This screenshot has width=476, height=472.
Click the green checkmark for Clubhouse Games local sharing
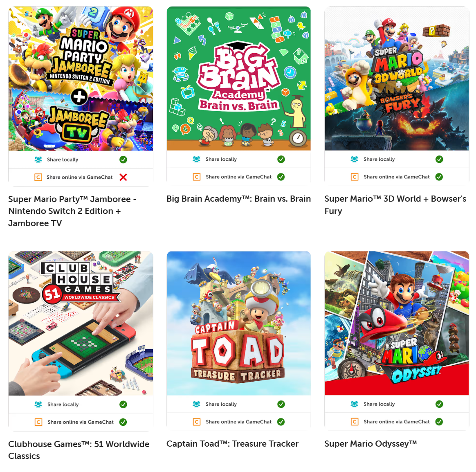point(123,405)
